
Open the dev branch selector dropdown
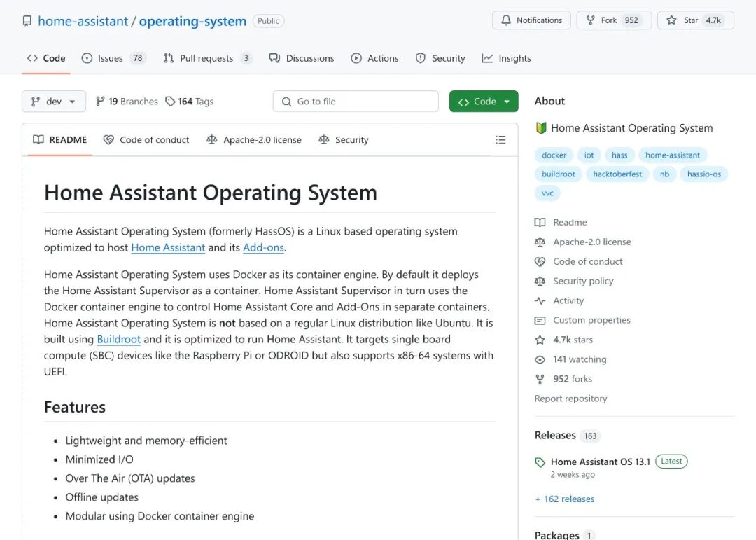pyautogui.click(x=53, y=102)
